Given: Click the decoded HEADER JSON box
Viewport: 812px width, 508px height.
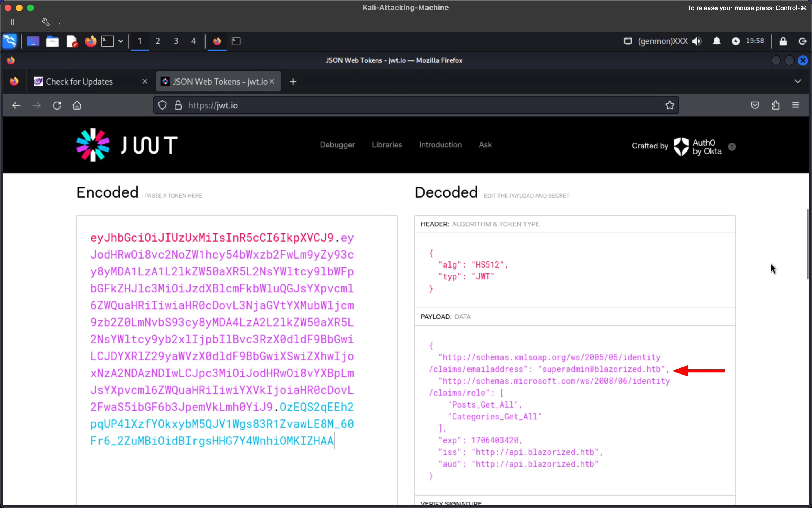Looking at the screenshot, I should pyautogui.click(x=575, y=270).
